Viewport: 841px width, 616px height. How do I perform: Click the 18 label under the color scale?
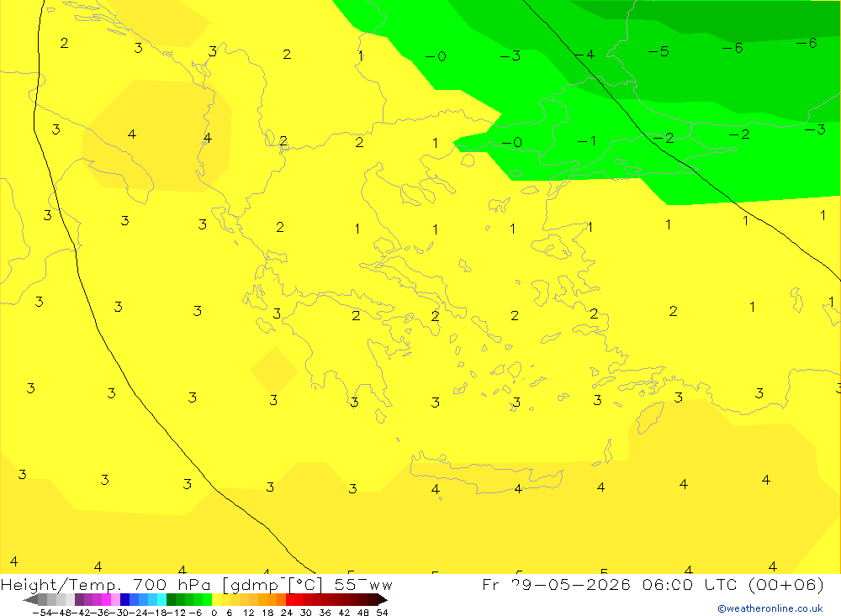pos(267,613)
